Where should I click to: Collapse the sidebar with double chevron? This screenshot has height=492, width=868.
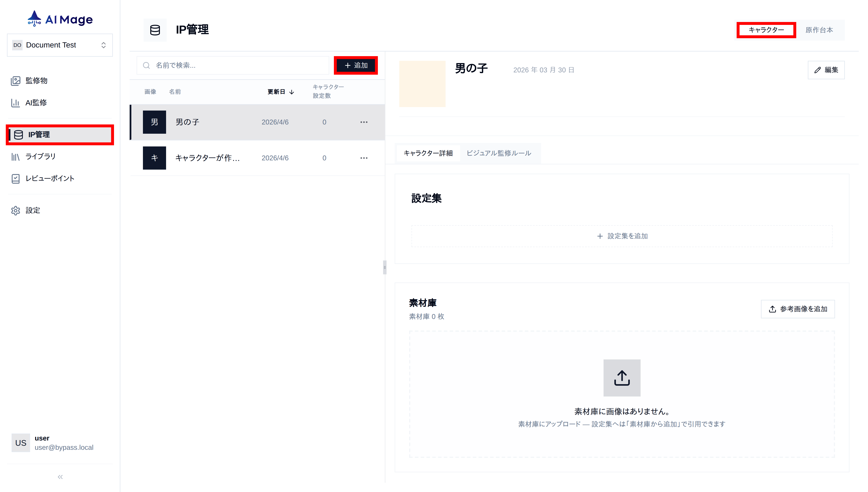[60, 477]
